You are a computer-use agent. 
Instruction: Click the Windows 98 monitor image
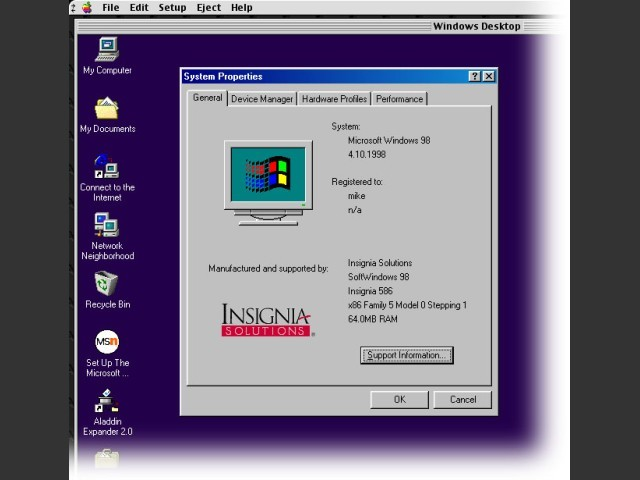coord(269,180)
